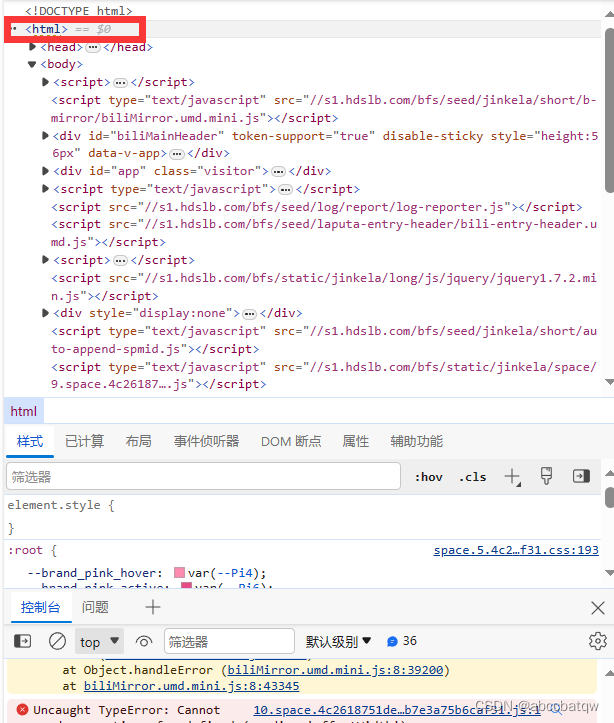The height and width of the screenshot is (723, 614).
Task: Select the log-reporter.js script line
Action: pos(316,207)
